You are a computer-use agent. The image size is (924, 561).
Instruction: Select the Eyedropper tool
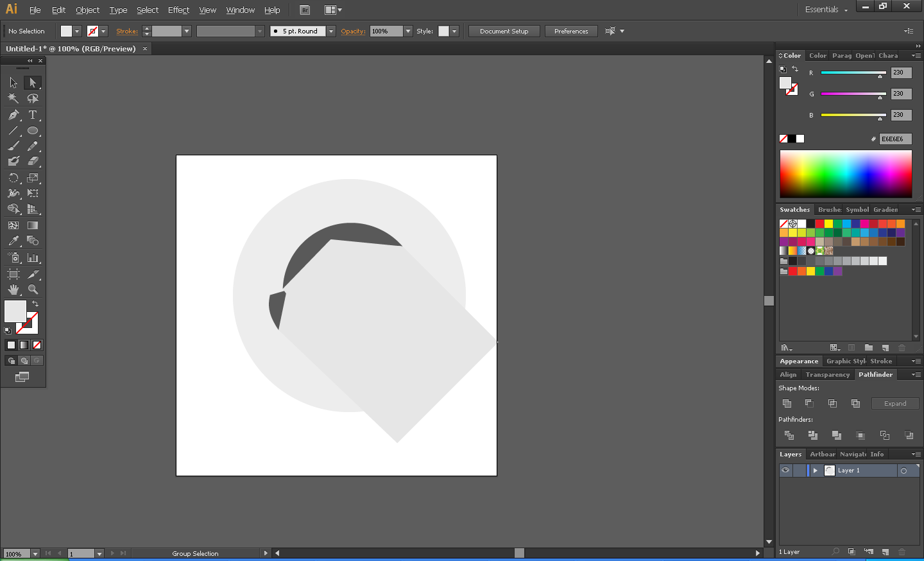(x=13, y=241)
